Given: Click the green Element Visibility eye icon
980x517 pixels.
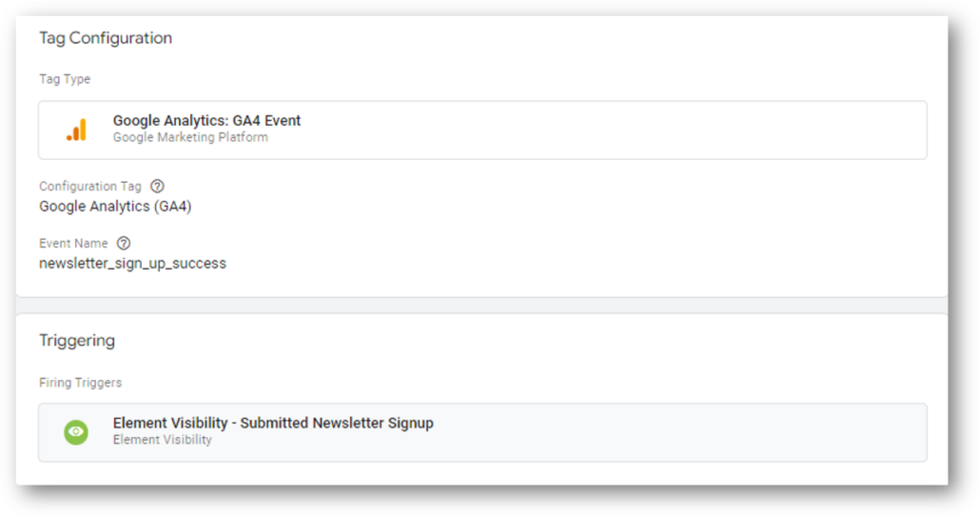Looking at the screenshot, I should pos(76,432).
